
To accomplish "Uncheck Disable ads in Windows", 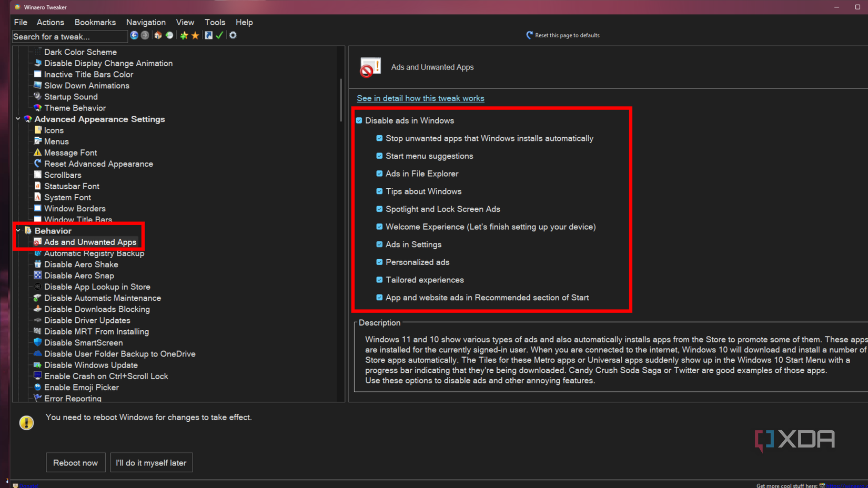I will (359, 120).
